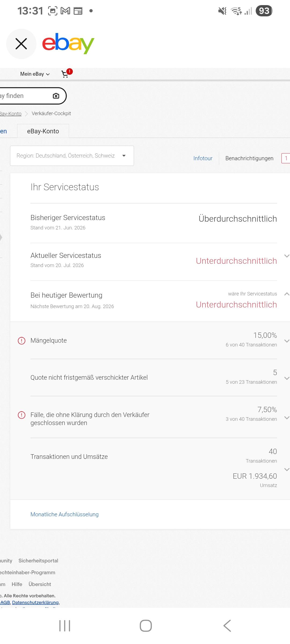This screenshot has width=290, height=644.
Task: Open the Region selection dropdown
Action: 72,156
